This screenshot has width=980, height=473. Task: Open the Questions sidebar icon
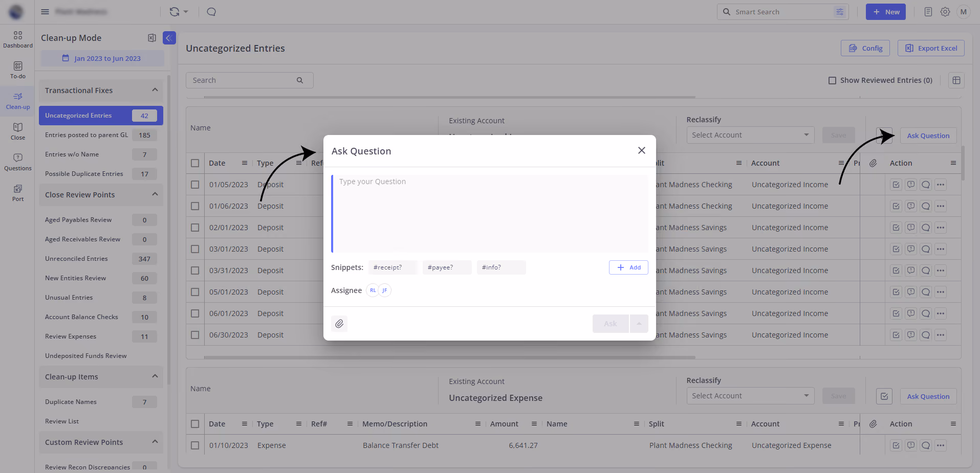(18, 162)
